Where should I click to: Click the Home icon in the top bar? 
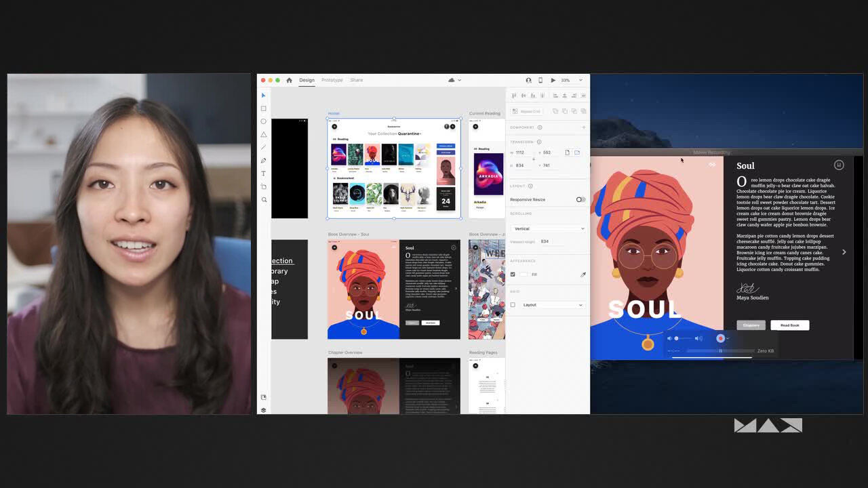(x=290, y=80)
